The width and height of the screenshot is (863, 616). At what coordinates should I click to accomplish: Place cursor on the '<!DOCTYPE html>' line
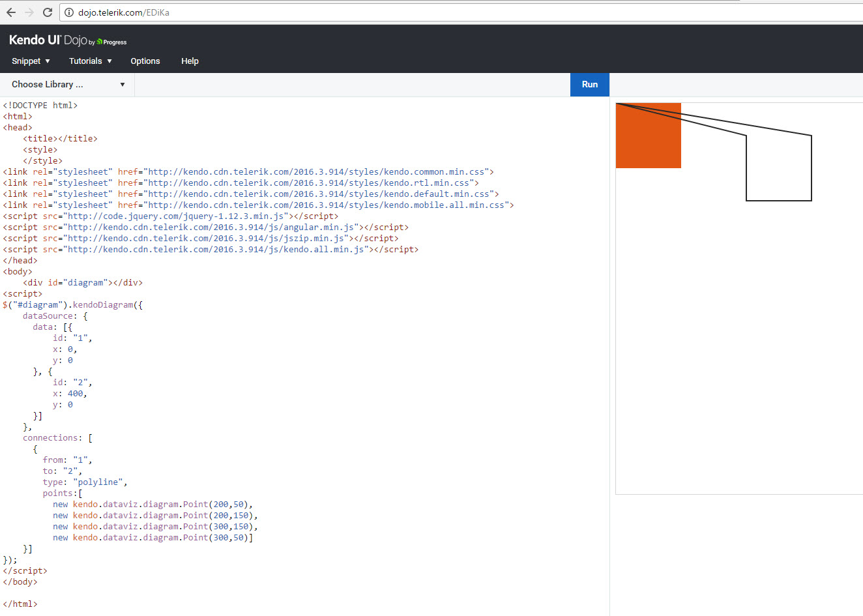(x=40, y=106)
